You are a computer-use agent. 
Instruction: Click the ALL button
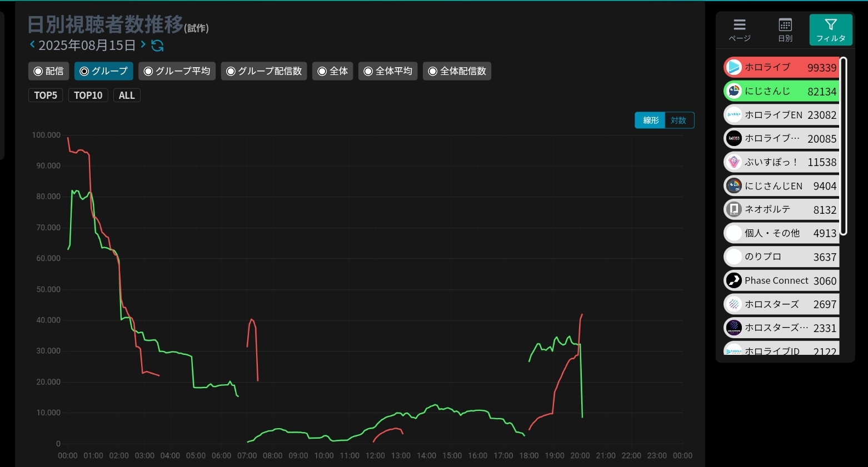(127, 96)
